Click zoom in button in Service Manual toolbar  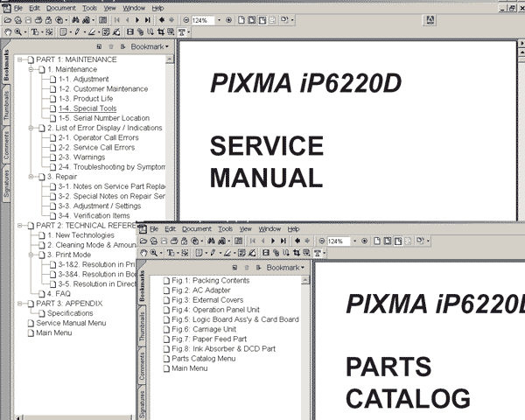point(228,20)
